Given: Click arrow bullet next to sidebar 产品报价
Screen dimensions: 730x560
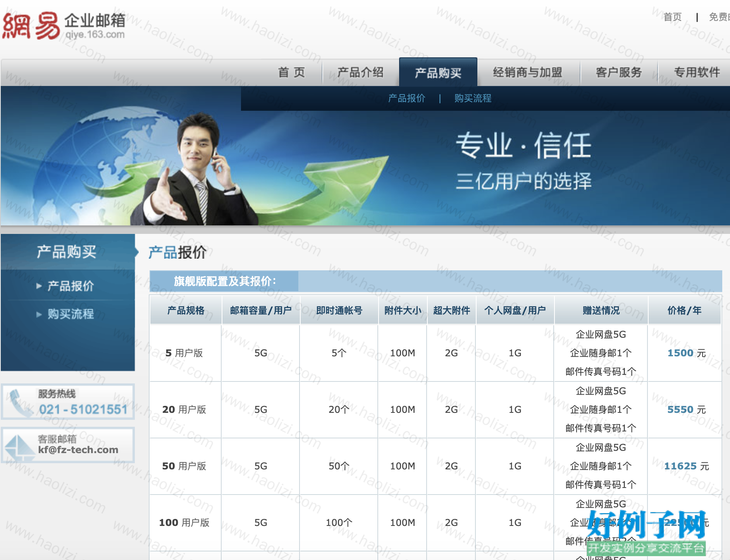Looking at the screenshot, I should pyautogui.click(x=39, y=286).
